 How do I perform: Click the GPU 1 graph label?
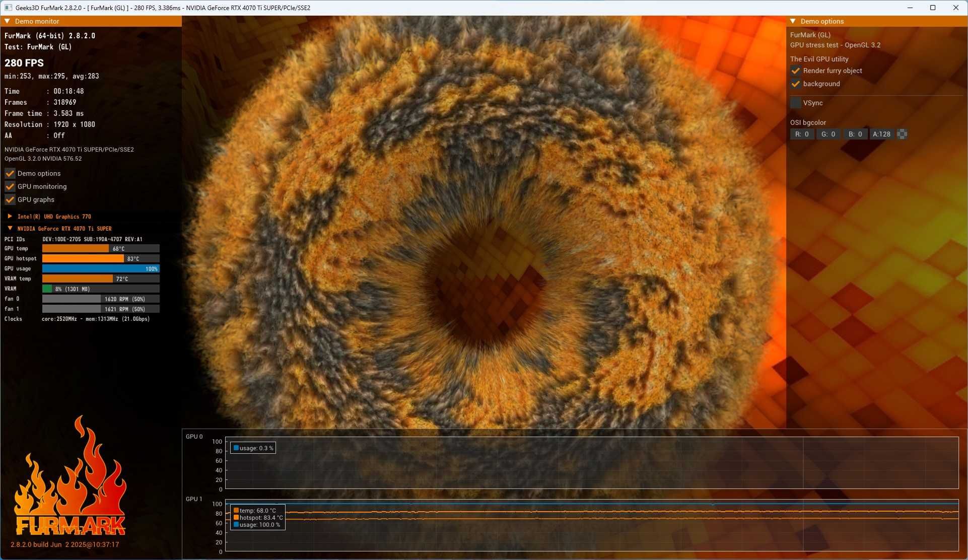194,499
